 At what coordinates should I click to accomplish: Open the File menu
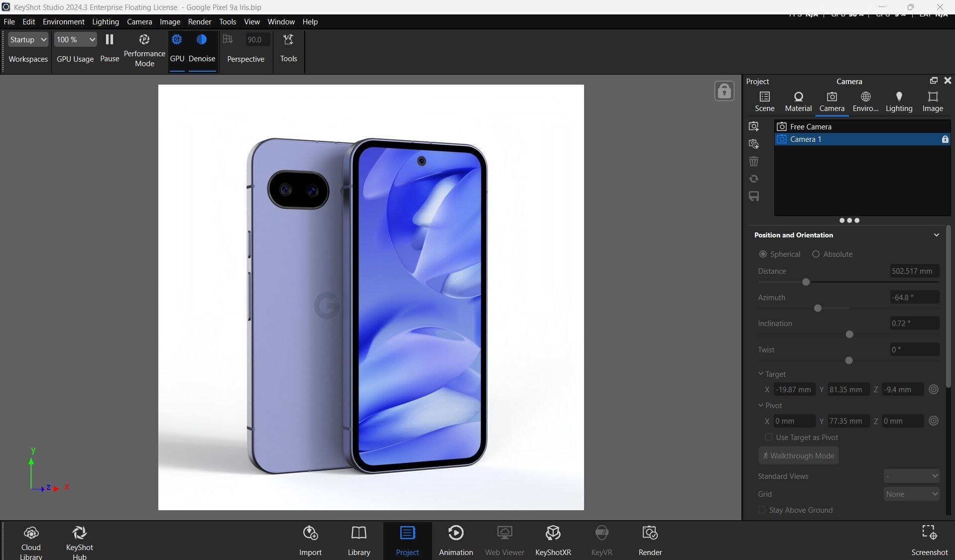9,22
